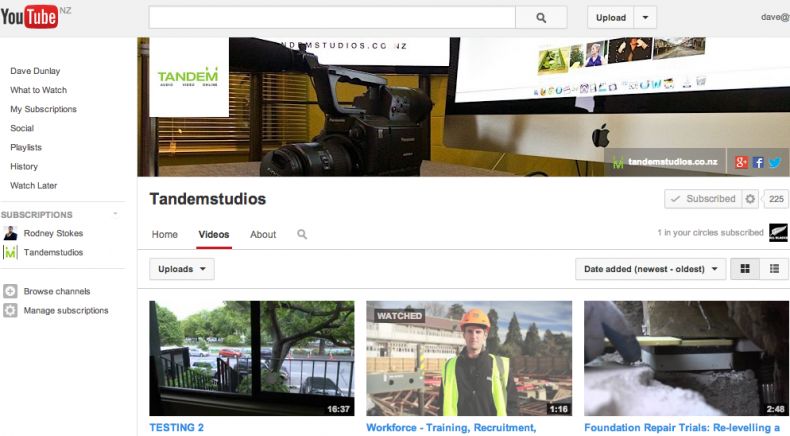Open the Facebook link in channel banner
This screenshot has width=790, height=436.
pos(758,162)
